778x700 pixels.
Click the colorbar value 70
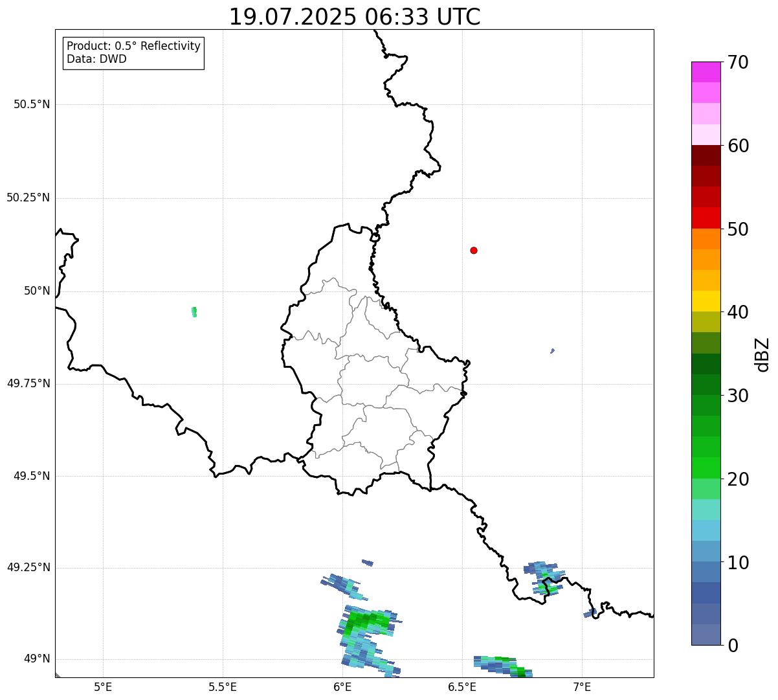click(738, 62)
